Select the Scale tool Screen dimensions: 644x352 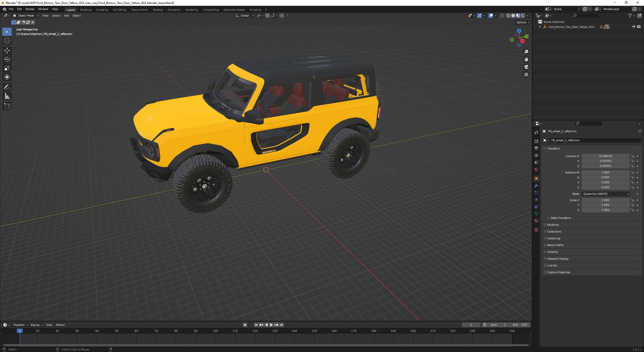pyautogui.click(x=7, y=68)
